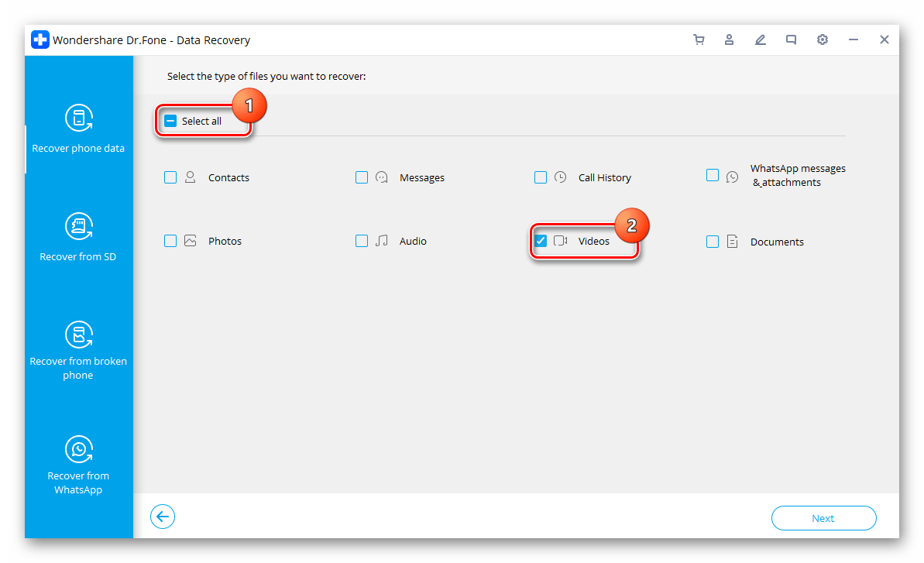This screenshot has height=563, width=924.
Task: Click the Call History label
Action: [x=605, y=177]
